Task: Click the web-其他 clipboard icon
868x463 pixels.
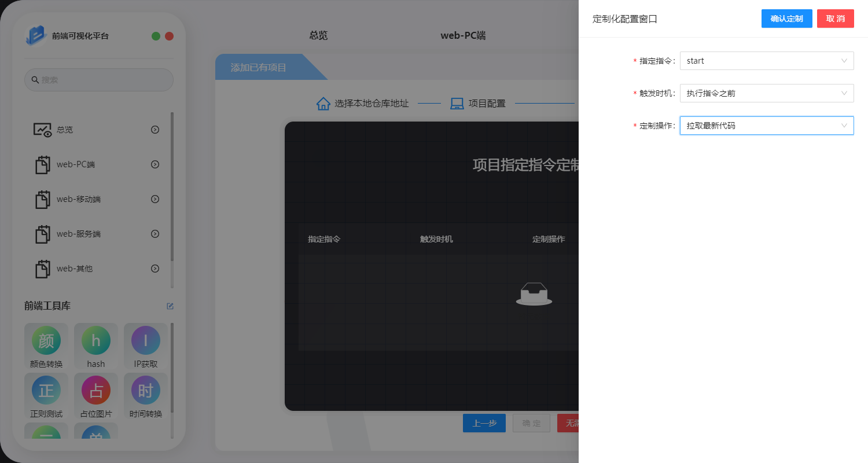Action: (42, 269)
